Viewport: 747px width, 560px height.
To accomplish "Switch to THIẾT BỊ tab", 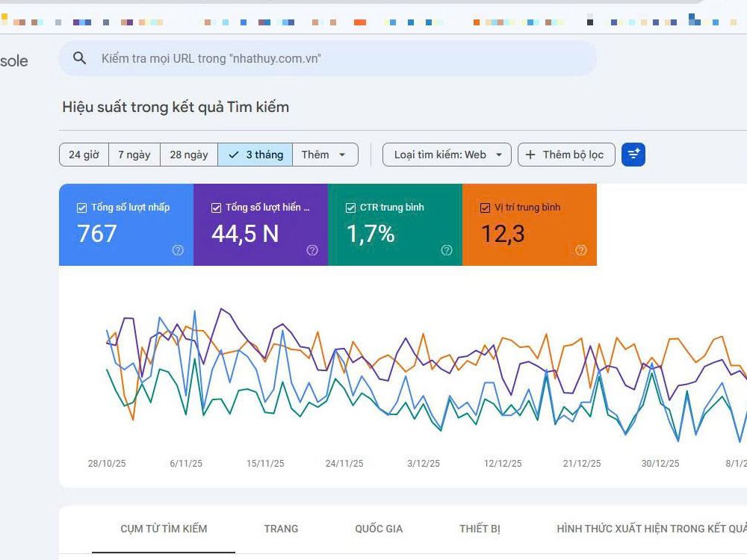I will point(480,529).
